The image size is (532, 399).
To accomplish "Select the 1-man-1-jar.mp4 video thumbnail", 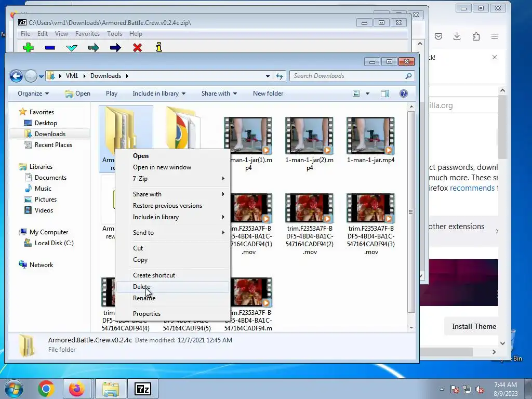I will pos(370,136).
